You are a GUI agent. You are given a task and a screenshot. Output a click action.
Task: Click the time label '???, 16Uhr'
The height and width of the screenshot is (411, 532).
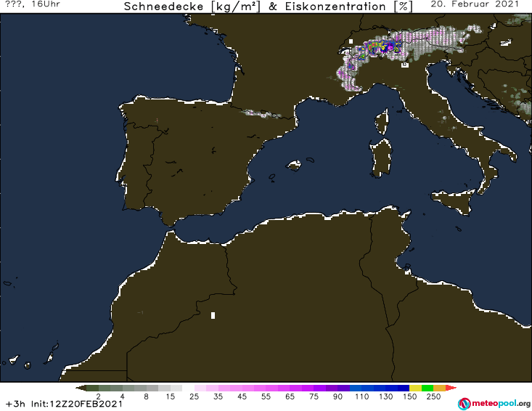click(33, 4)
